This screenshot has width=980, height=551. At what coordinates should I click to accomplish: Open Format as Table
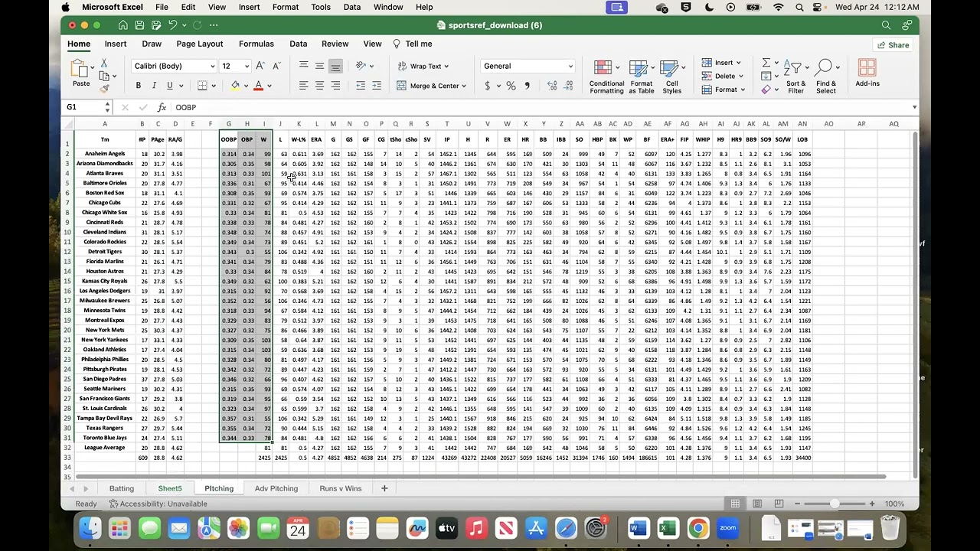click(x=642, y=77)
